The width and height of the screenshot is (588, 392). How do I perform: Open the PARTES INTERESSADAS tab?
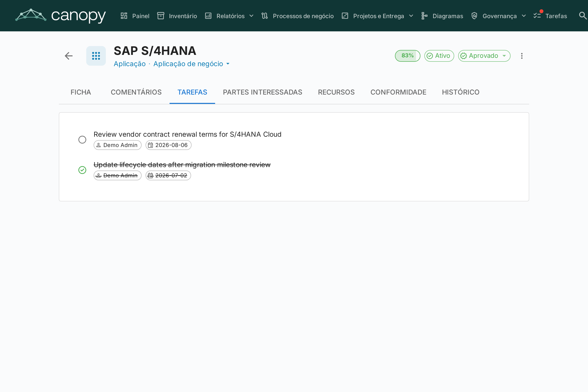[262, 92]
